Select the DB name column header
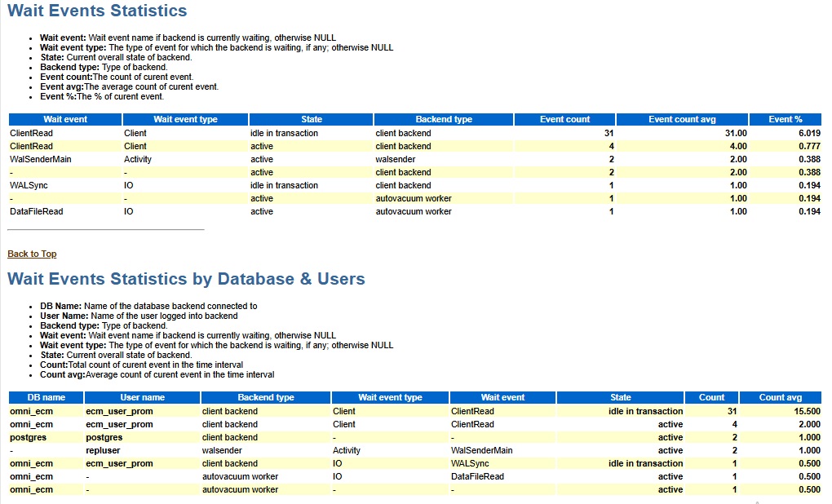Screen dimensions: 832x504 46,397
